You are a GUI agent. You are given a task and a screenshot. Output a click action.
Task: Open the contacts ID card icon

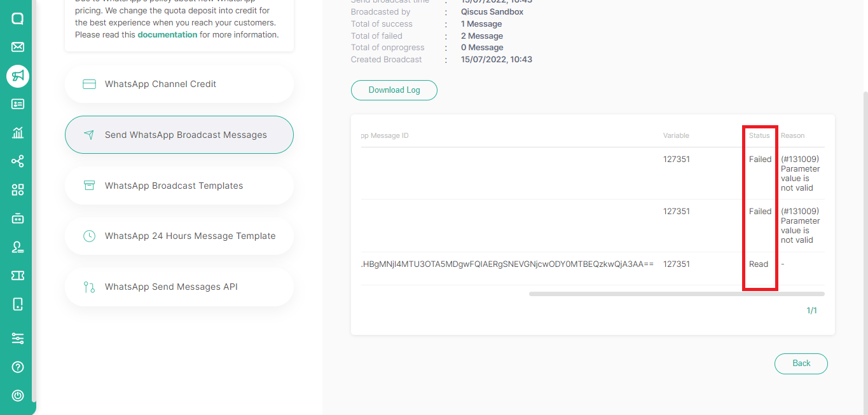coord(17,104)
